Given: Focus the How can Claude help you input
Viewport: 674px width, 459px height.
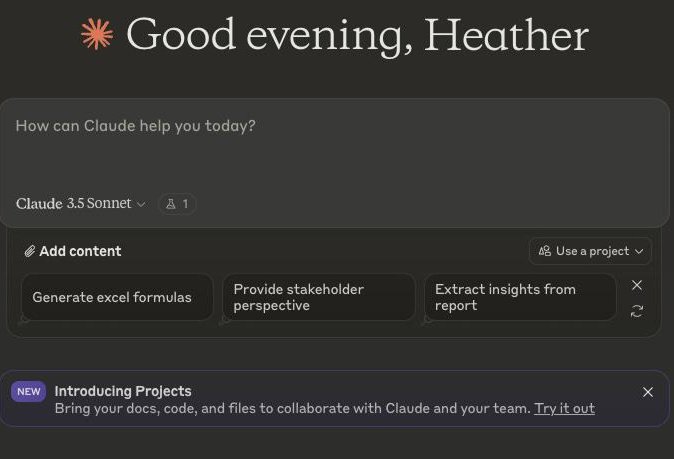Looking at the screenshot, I should (x=334, y=148).
